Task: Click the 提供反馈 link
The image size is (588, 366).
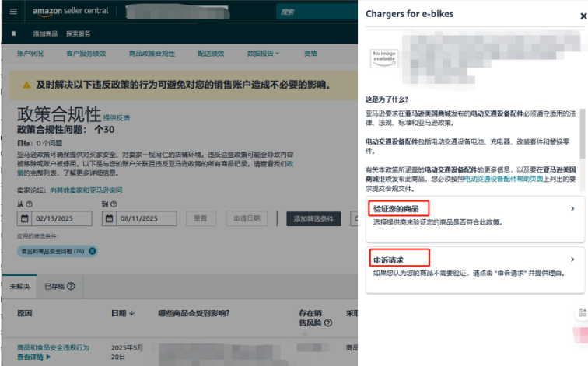Action: (116, 118)
